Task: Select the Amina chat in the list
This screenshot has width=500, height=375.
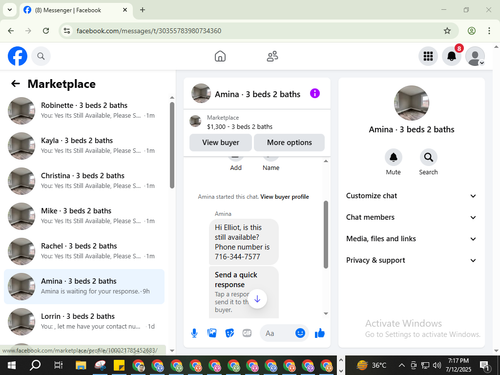Action: pyautogui.click(x=84, y=286)
